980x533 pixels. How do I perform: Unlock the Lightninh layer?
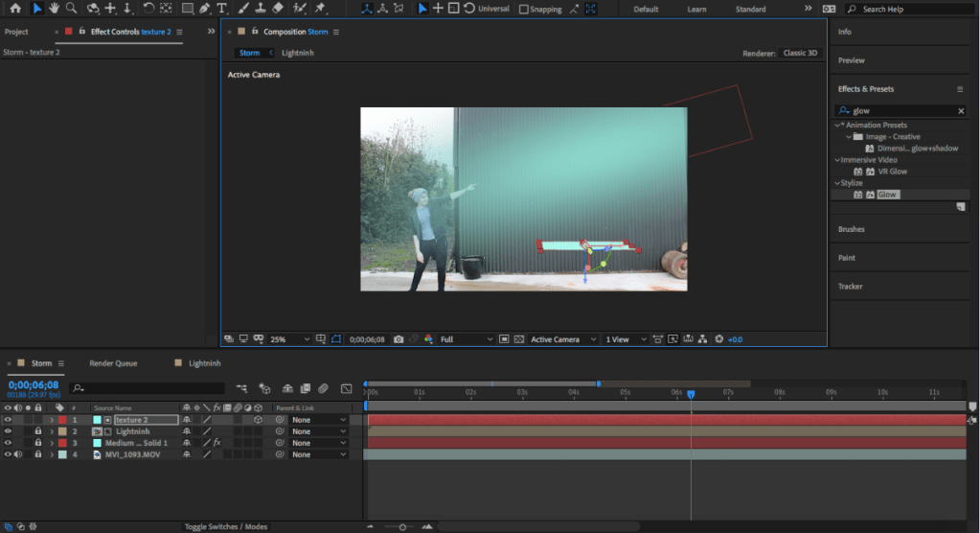[x=38, y=431]
